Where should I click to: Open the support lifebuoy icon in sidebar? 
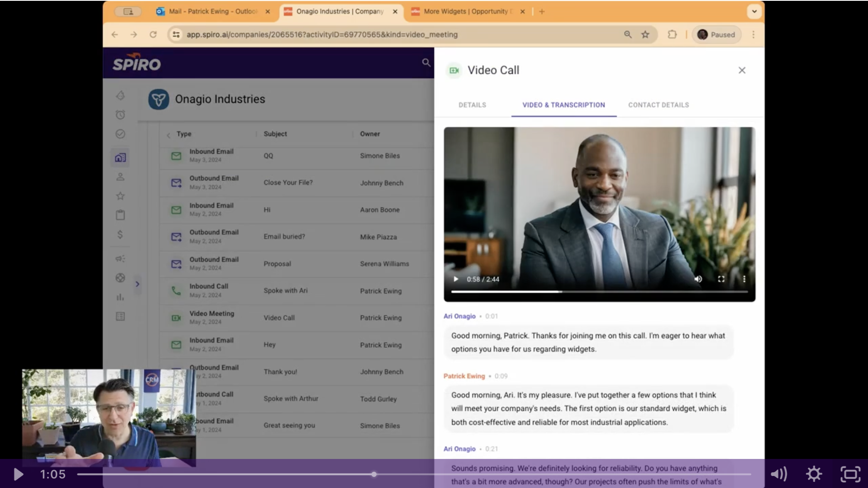[120, 278]
